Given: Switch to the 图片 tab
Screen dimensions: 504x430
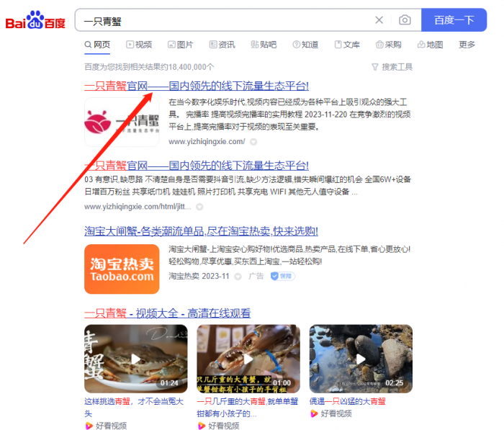Looking at the screenshot, I should [x=181, y=45].
